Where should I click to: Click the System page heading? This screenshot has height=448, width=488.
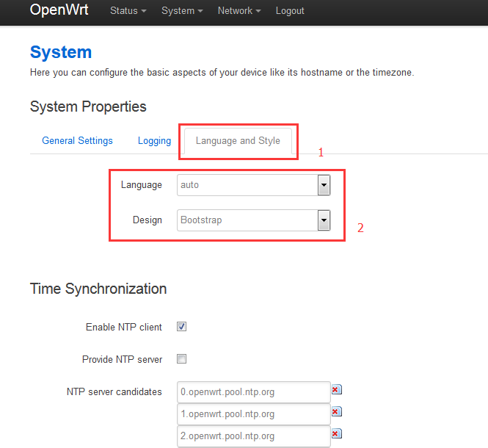pos(61,52)
